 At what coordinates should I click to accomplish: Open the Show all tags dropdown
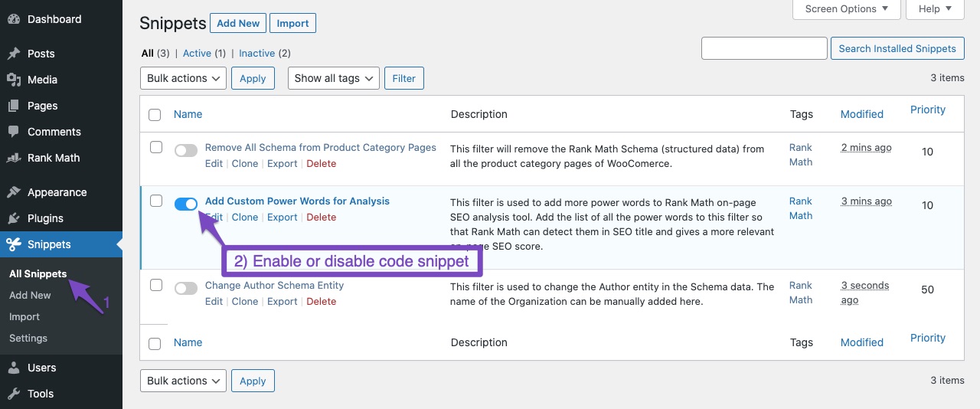[334, 78]
